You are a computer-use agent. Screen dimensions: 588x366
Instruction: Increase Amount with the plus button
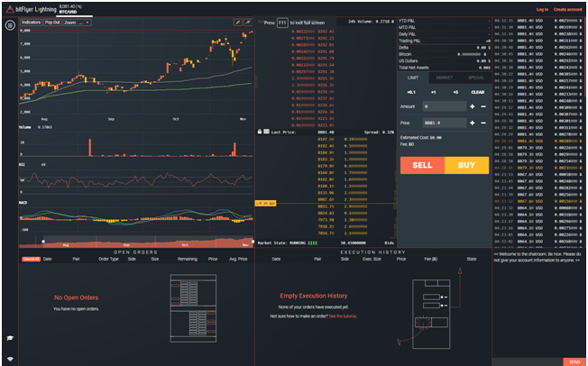(x=473, y=106)
